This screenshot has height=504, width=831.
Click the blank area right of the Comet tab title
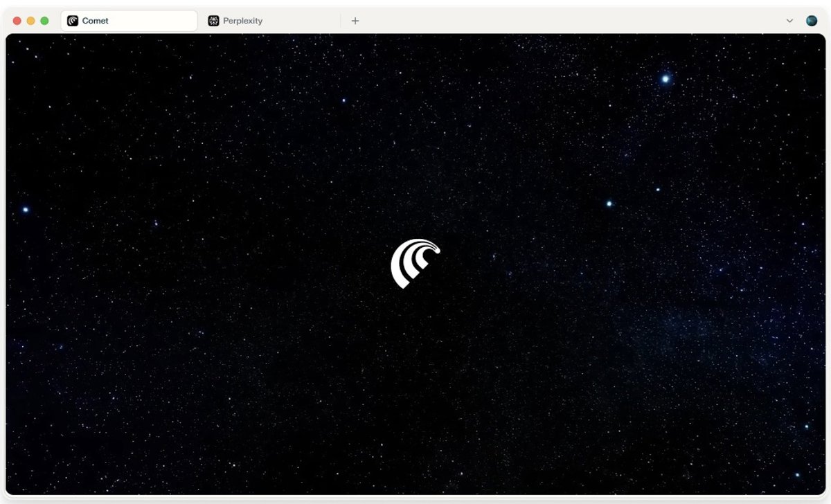[152, 21]
